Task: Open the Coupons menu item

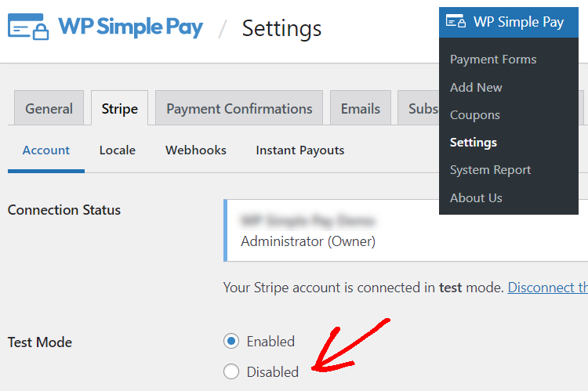Action: 475,115
